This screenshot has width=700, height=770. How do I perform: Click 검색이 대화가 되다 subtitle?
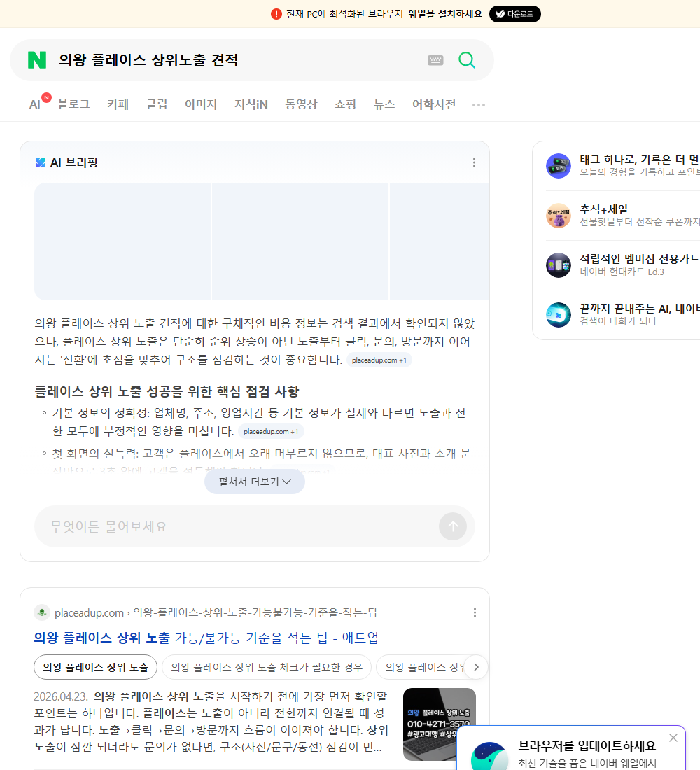tap(618, 321)
